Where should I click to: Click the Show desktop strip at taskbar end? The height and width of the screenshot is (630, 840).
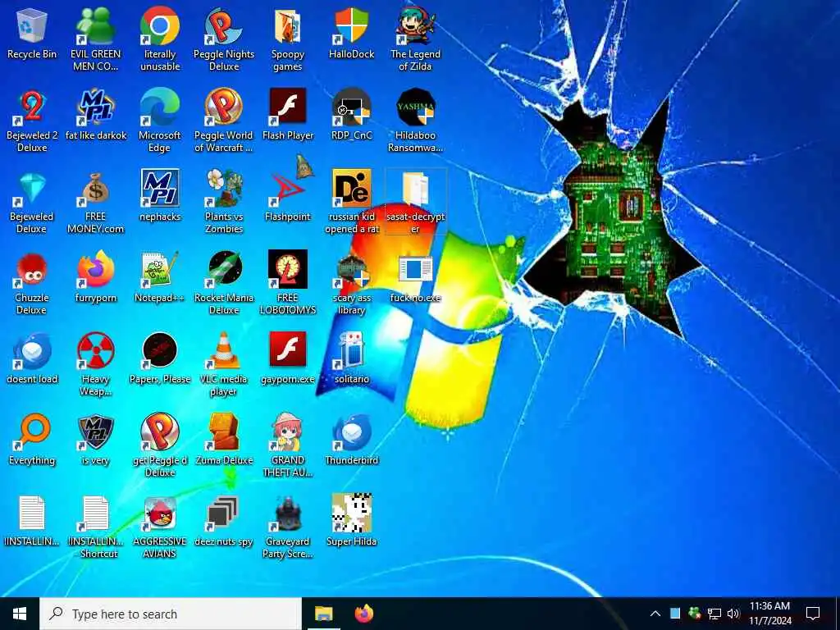[x=838, y=614]
